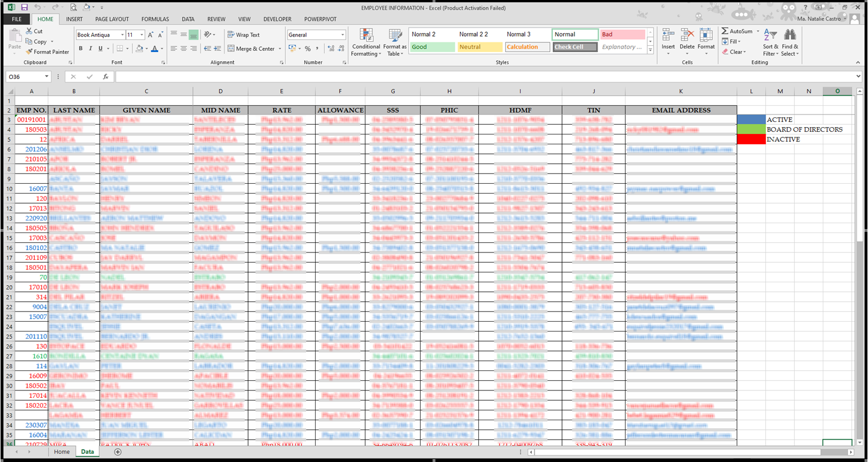Open the Book Antiqua font name dropdown
Screen dimensions: 868x462
[122, 35]
